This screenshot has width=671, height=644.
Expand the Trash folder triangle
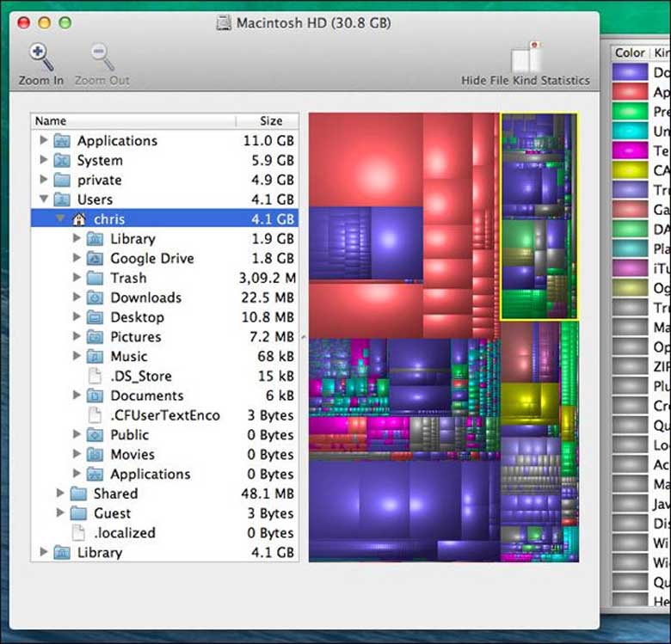click(x=77, y=278)
